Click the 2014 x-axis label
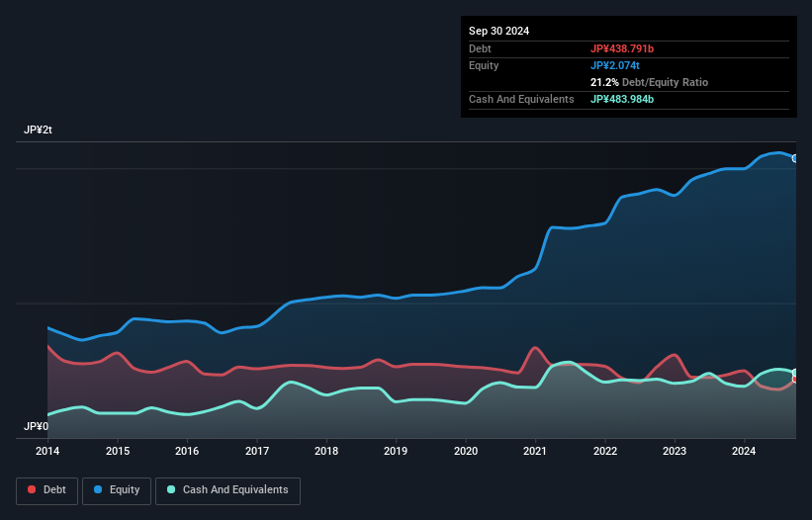Image resolution: width=812 pixels, height=520 pixels. [x=47, y=451]
